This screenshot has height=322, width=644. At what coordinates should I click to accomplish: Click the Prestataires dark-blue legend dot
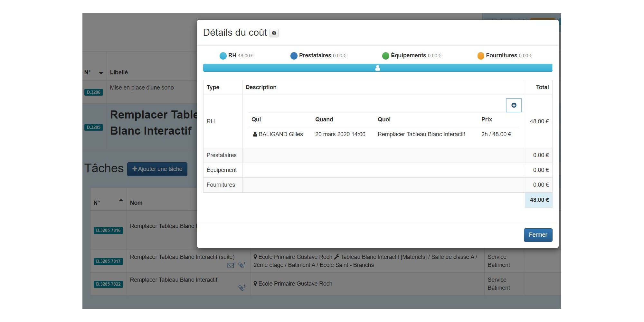coord(294,56)
